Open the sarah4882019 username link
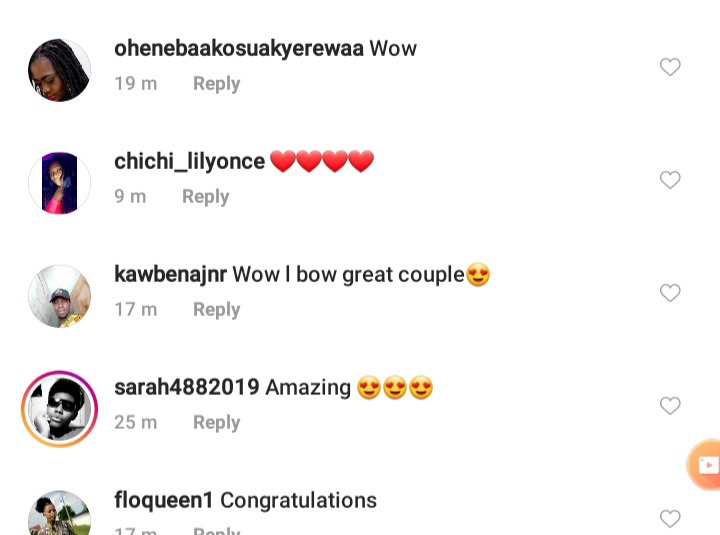This screenshot has height=535, width=720. [x=187, y=387]
